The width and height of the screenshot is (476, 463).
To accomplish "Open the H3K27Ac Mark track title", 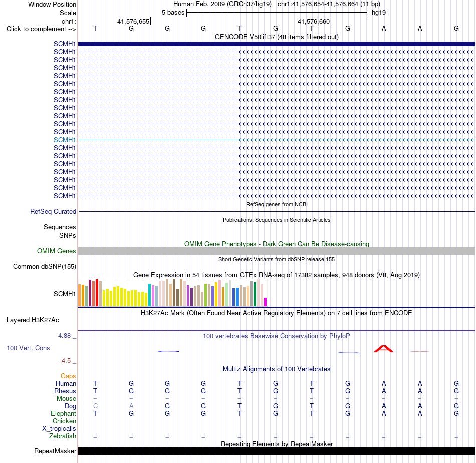I will tap(277, 313).
